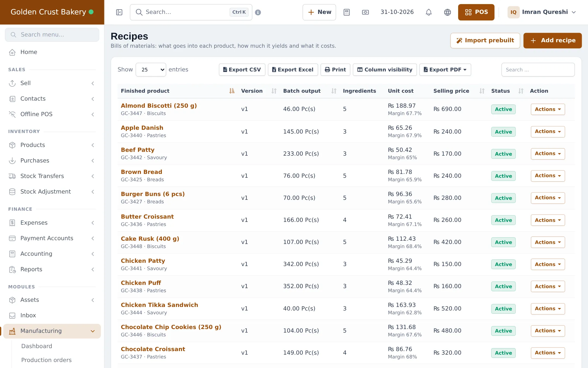588x368 pixels.
Task: Click the Search menu field
Action: 52,35
